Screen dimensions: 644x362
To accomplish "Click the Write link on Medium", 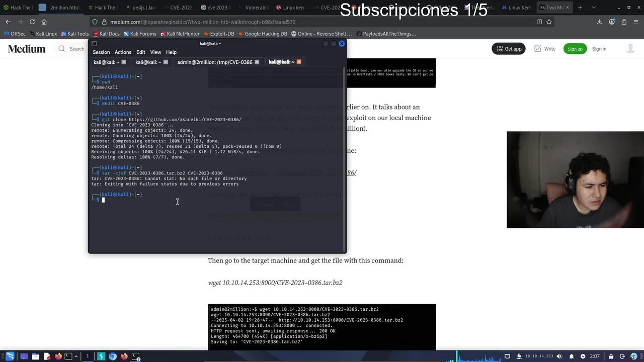I will 545,49.
